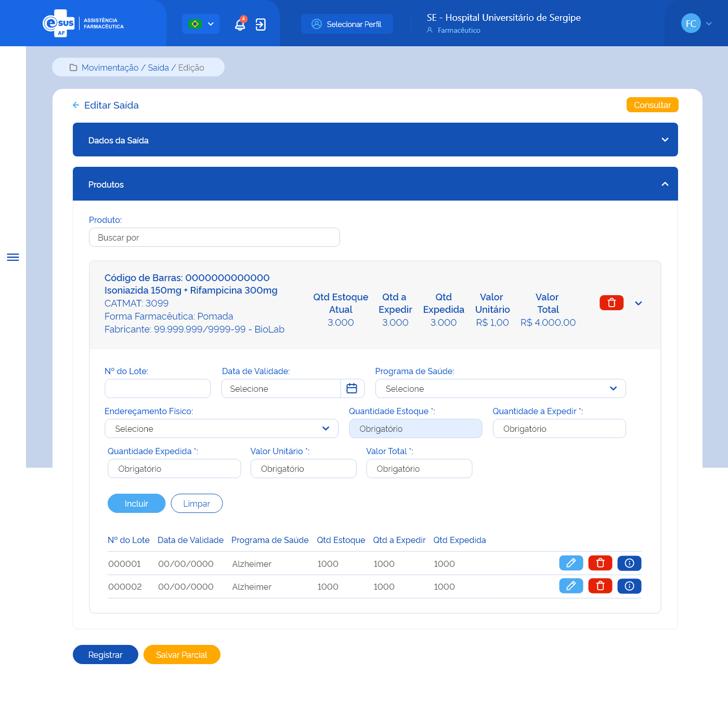Click the Consultar button
Viewport: 728px width, 701px height.
click(652, 105)
